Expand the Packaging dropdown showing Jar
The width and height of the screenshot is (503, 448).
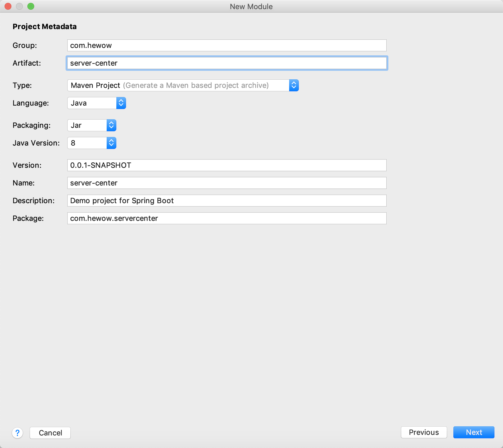click(x=92, y=125)
